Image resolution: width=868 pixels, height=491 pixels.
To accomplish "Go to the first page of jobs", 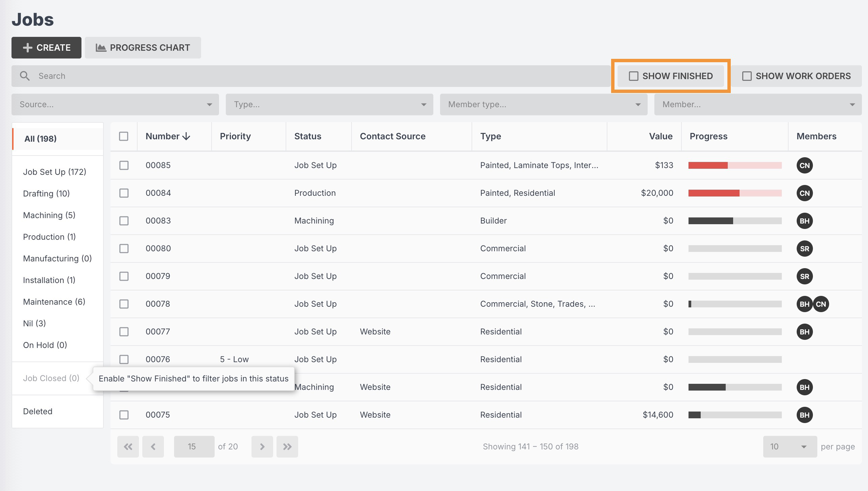I will pos(128,447).
